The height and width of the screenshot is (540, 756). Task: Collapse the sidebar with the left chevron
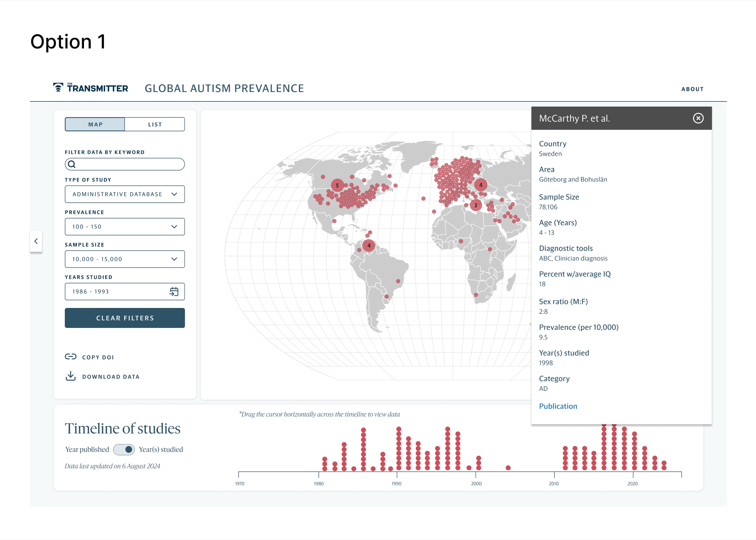tap(36, 241)
